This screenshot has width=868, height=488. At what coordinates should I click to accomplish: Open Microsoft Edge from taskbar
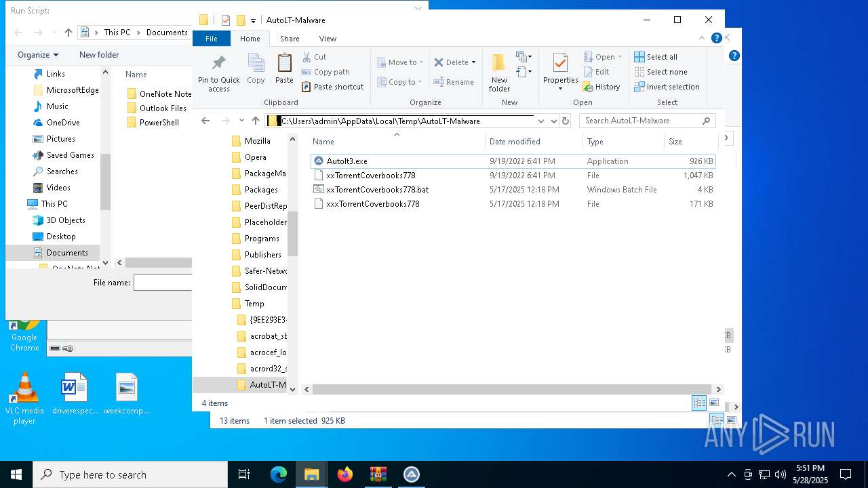(279, 474)
